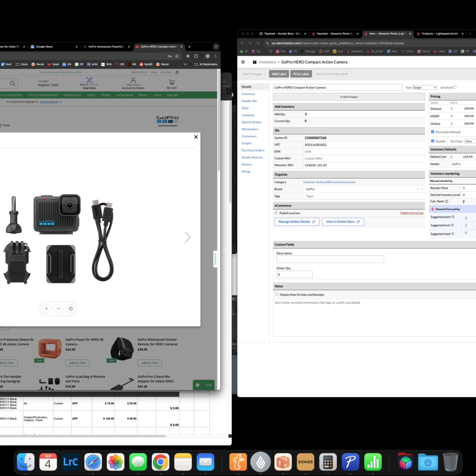Image resolution: width=476 pixels, height=476 pixels.
Task: Click View in Online Store button
Action: pos(343,222)
